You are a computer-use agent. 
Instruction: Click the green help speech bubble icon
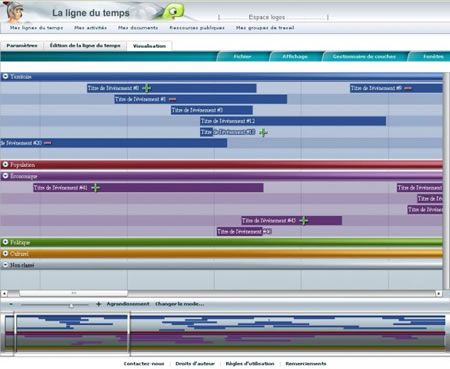[x=173, y=12]
